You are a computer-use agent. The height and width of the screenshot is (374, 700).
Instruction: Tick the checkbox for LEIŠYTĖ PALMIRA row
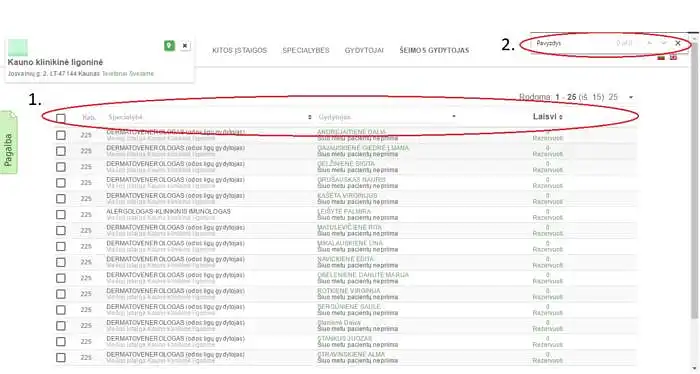(61, 214)
